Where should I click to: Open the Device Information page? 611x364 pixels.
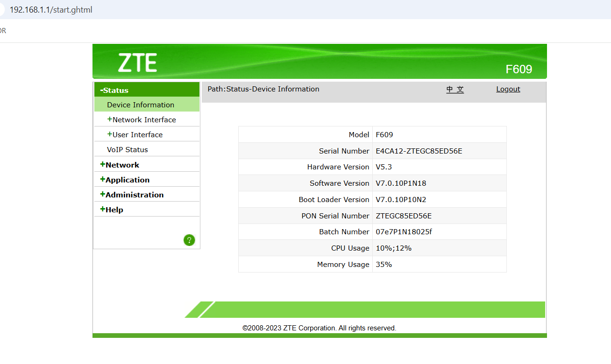pyautogui.click(x=141, y=105)
